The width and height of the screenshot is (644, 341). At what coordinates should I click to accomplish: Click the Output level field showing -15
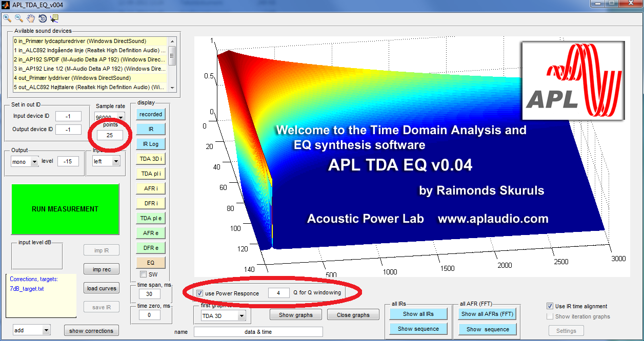pos(68,161)
